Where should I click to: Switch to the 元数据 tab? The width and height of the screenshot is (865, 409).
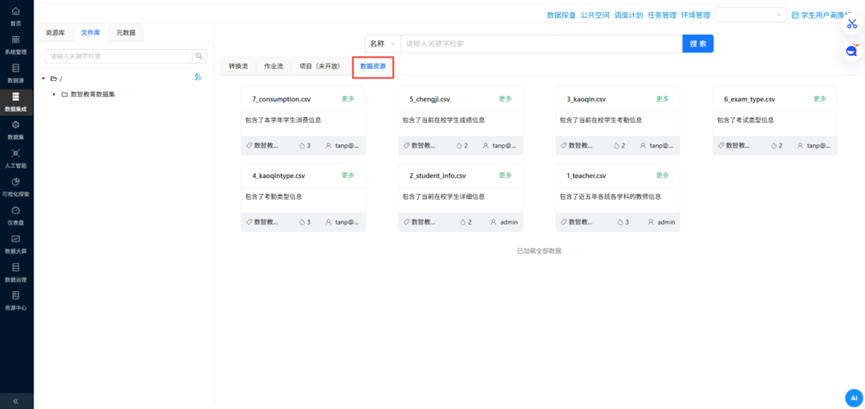pyautogui.click(x=126, y=33)
